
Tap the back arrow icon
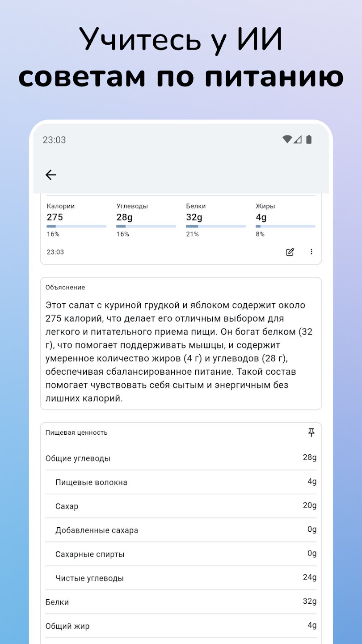(x=51, y=175)
